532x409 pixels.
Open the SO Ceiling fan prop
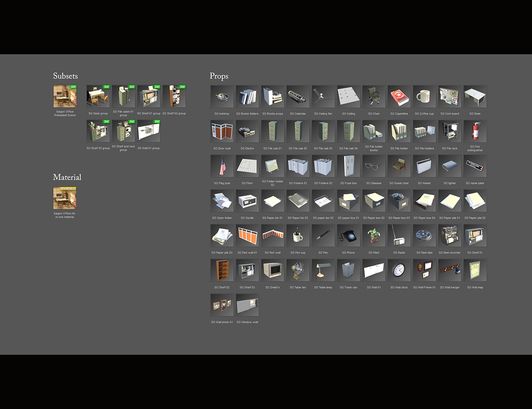coord(323,97)
